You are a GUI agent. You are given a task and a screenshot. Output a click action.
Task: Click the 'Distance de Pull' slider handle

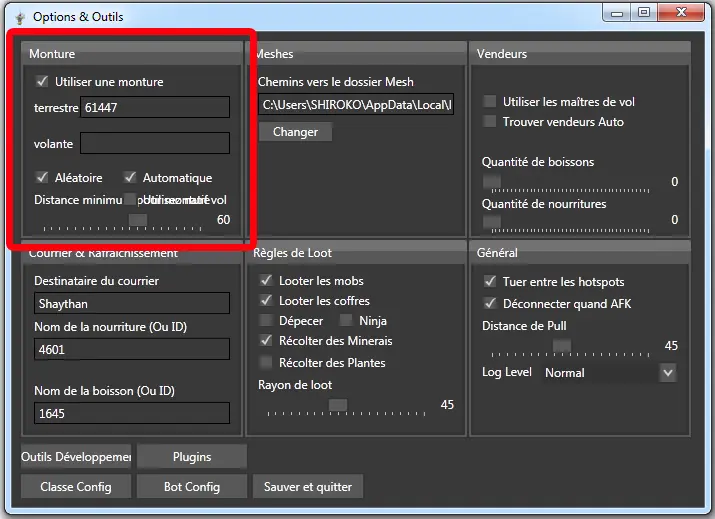point(562,346)
